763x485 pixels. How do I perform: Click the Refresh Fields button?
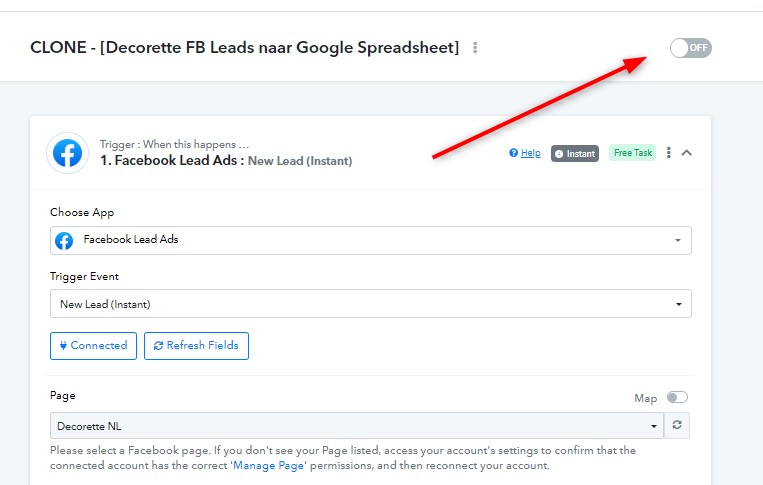tap(196, 346)
